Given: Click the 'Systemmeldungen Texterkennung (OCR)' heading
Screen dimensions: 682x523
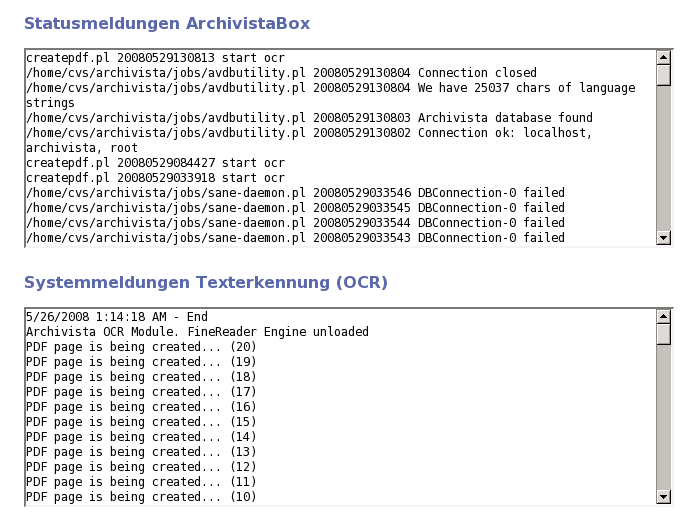Looking at the screenshot, I should pyautogui.click(x=206, y=282).
